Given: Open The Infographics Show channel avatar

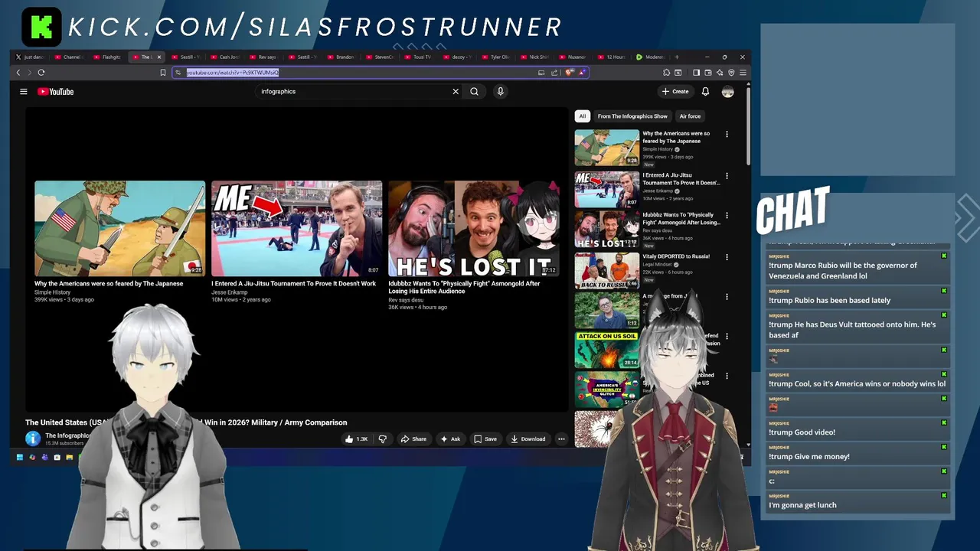Looking at the screenshot, I should click(32, 439).
